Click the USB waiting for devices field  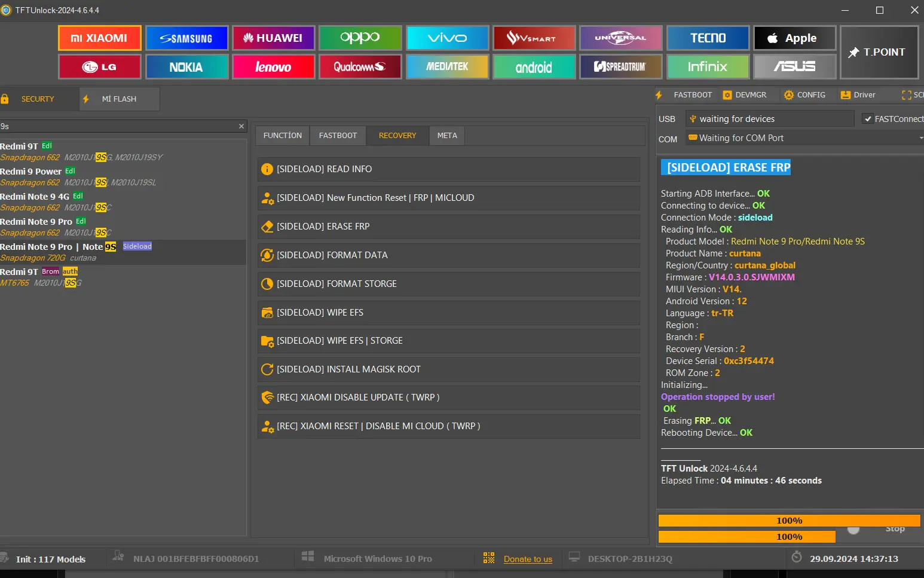pos(770,119)
